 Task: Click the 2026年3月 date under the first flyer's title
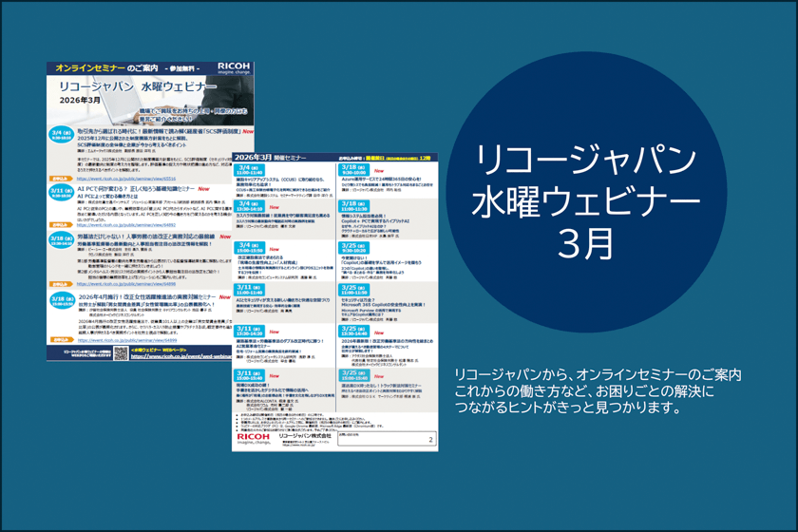80,101
